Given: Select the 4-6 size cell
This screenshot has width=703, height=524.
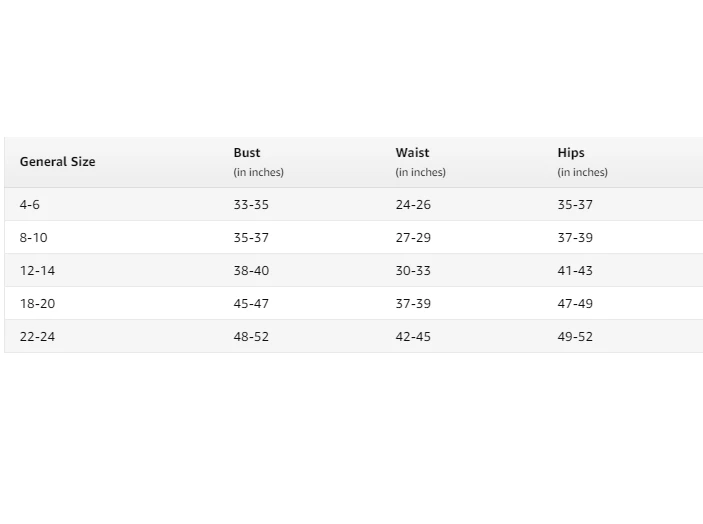Looking at the screenshot, I should click(30, 204).
